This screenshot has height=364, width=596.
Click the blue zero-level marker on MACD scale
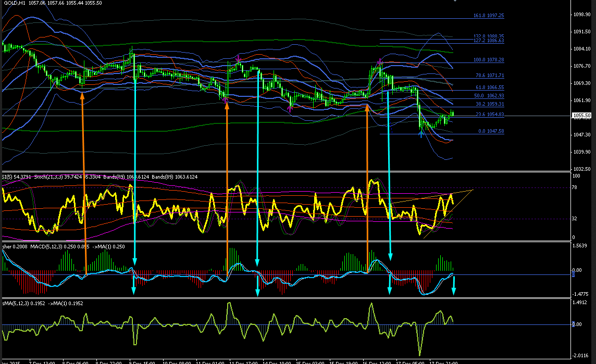(573, 274)
